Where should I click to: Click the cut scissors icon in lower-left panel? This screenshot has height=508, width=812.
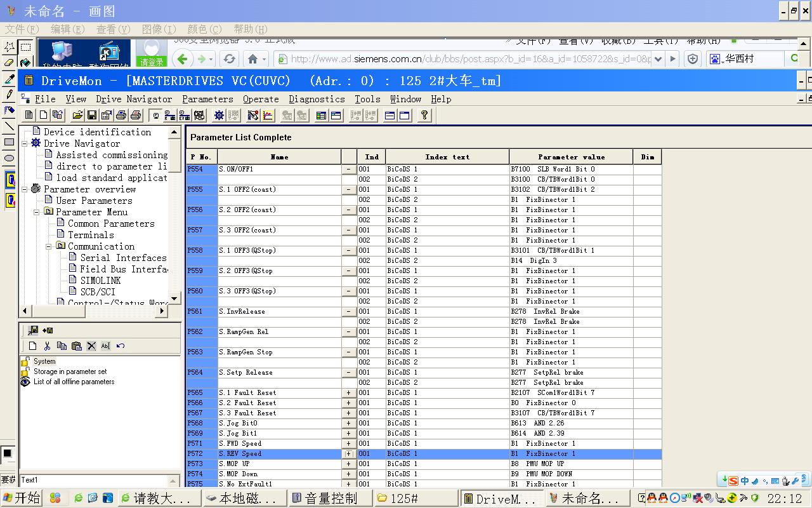[47, 346]
